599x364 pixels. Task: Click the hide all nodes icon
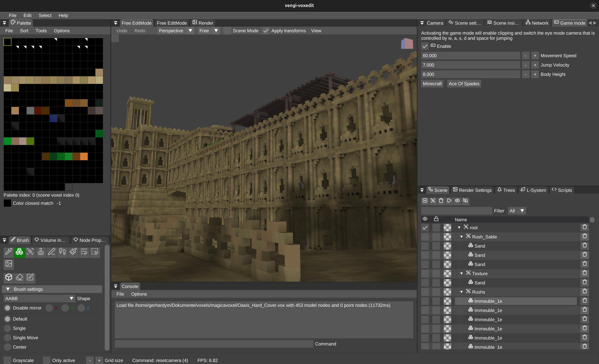tap(465, 201)
